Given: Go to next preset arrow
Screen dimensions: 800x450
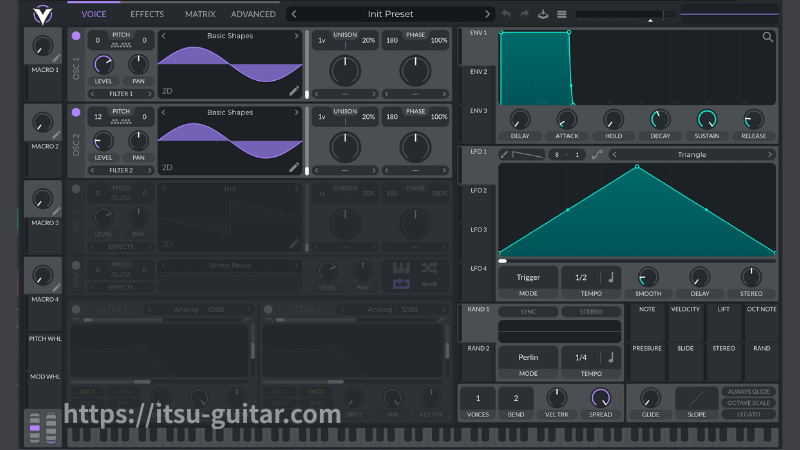Looking at the screenshot, I should [x=487, y=14].
